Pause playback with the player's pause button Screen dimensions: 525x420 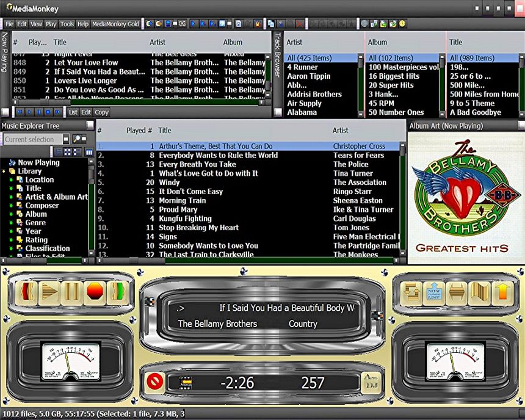point(72,292)
